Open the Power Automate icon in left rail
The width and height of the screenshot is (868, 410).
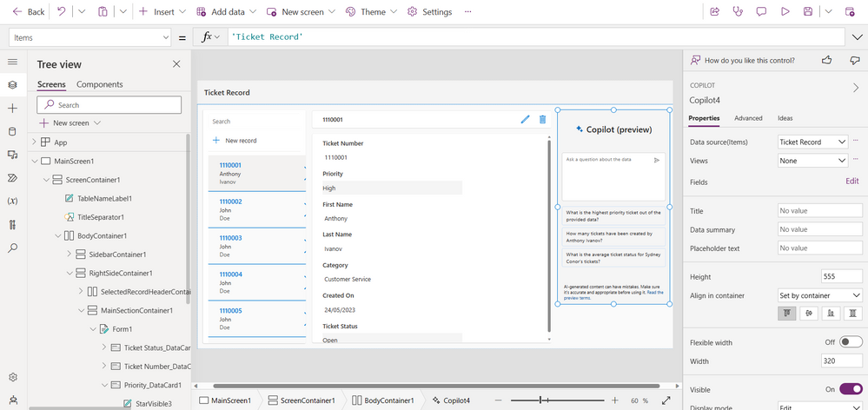[x=13, y=177]
